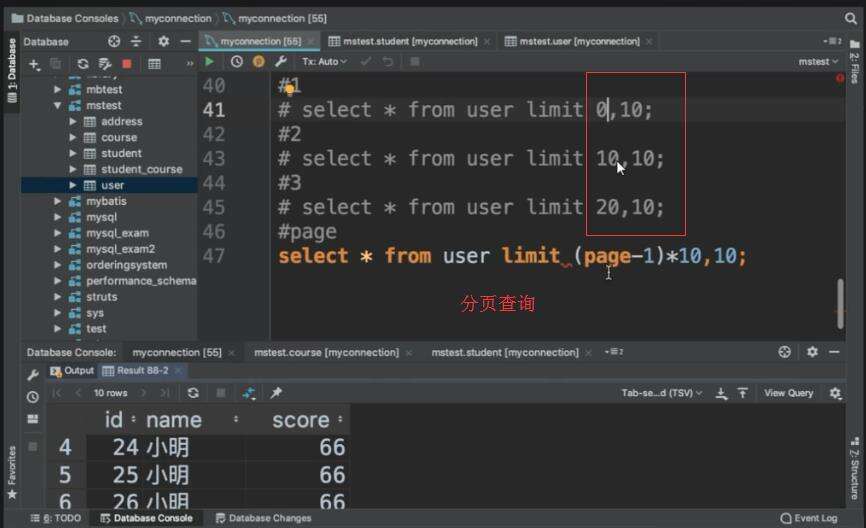Open Database panel settings gear
This screenshot has width=866, height=528.
[163, 41]
